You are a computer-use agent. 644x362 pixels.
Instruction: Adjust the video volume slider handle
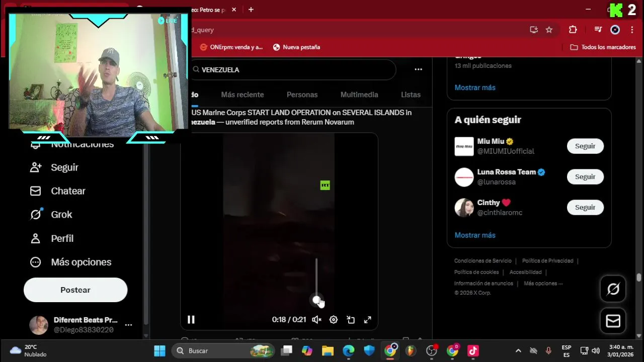click(316, 300)
